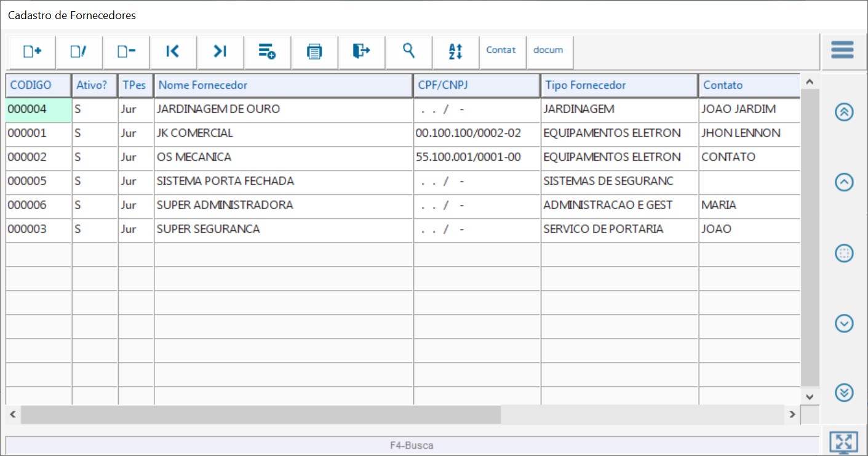868x456 pixels.
Task: Click the horizontal scrollbar right arrow
Action: tap(792, 415)
